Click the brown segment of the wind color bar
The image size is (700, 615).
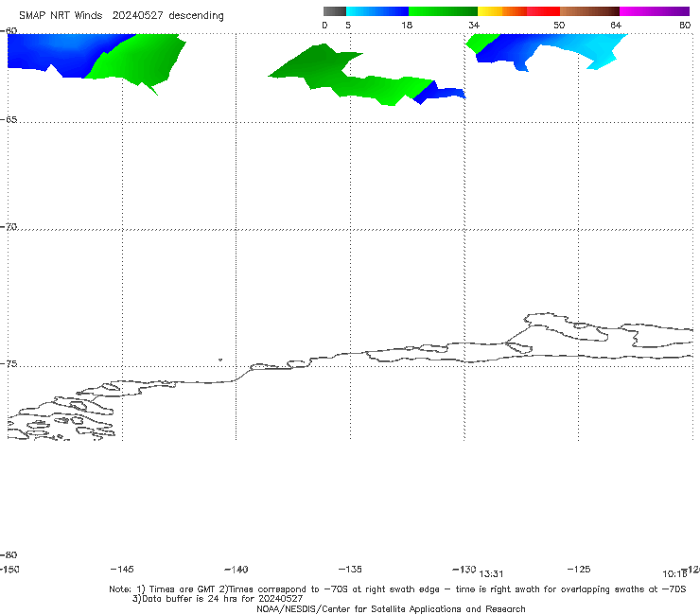tap(589, 11)
